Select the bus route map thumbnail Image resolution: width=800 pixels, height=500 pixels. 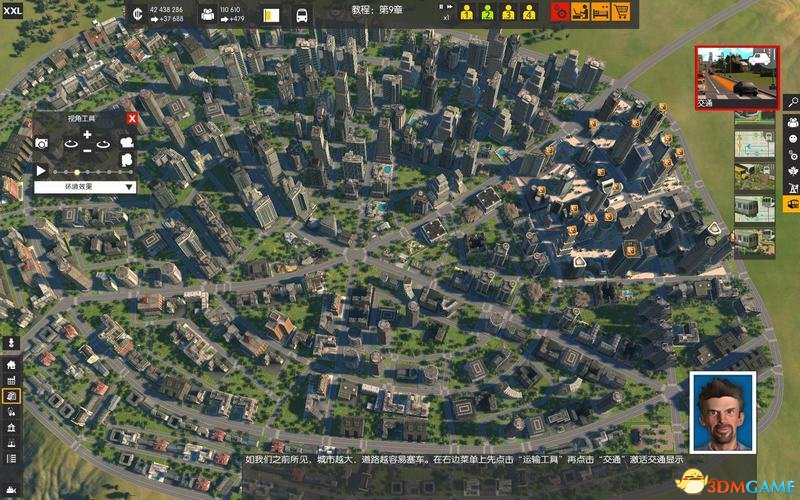(x=755, y=144)
